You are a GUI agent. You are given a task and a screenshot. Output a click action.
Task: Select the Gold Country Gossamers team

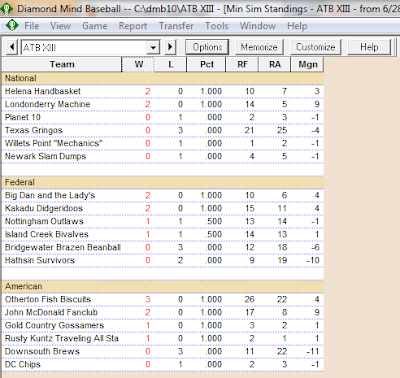[x=54, y=325]
